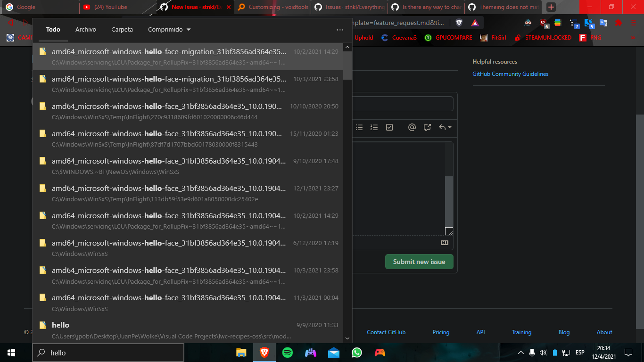Open the overflow menu in Everything
This screenshot has height=362, width=644.
pyautogui.click(x=340, y=29)
